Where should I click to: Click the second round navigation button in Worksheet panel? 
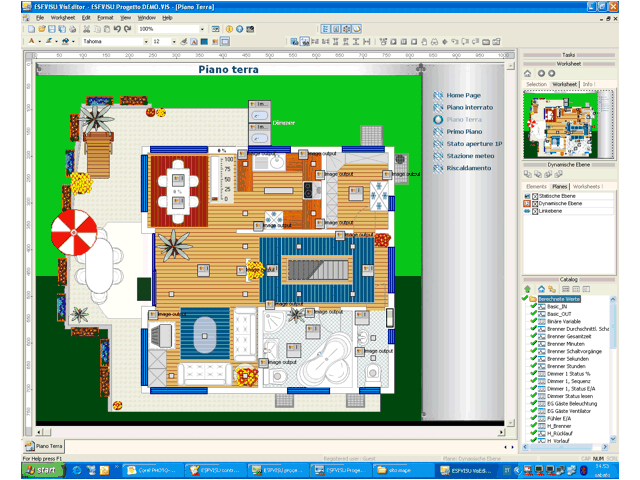552,73
